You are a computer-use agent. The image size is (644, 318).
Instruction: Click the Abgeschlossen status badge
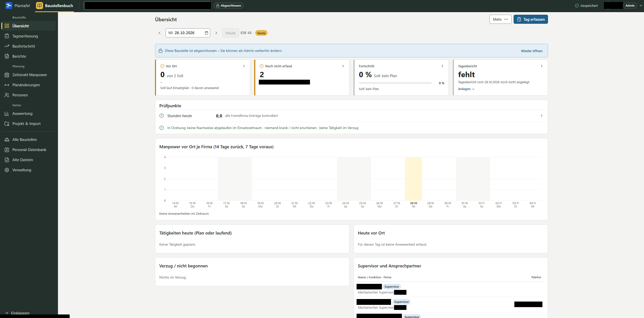coord(228,6)
